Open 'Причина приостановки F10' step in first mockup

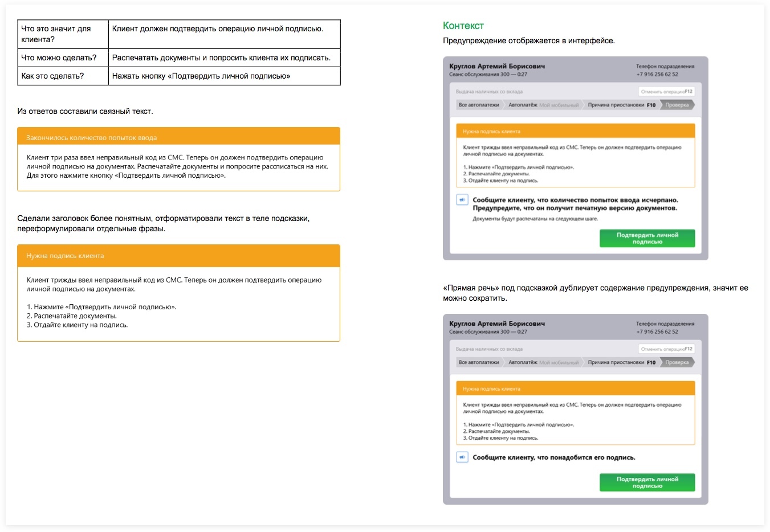pos(622,105)
